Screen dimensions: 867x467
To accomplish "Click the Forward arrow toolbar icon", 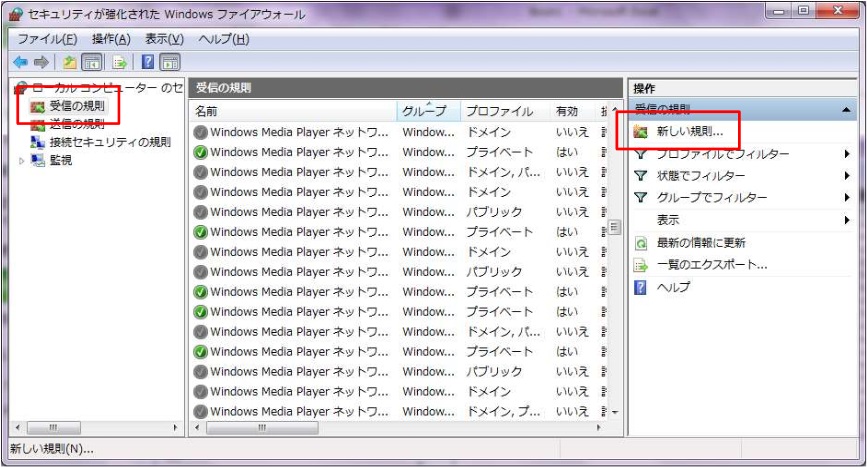I will pos(41,62).
